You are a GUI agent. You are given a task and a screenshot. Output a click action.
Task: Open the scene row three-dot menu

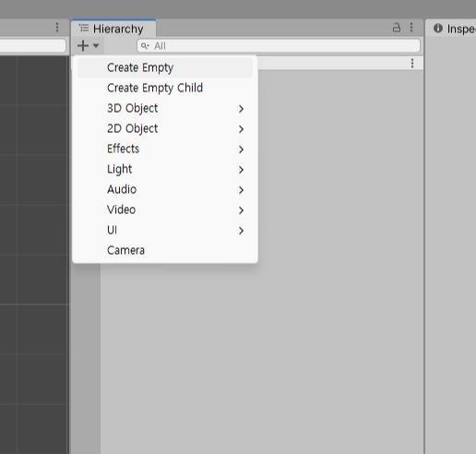point(412,64)
